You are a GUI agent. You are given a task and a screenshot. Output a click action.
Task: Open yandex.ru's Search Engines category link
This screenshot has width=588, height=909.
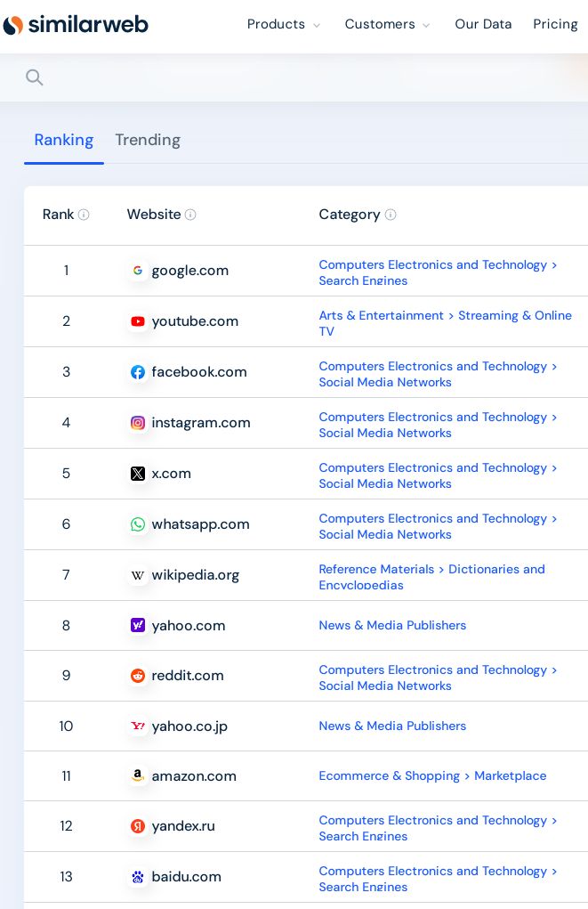(x=363, y=837)
